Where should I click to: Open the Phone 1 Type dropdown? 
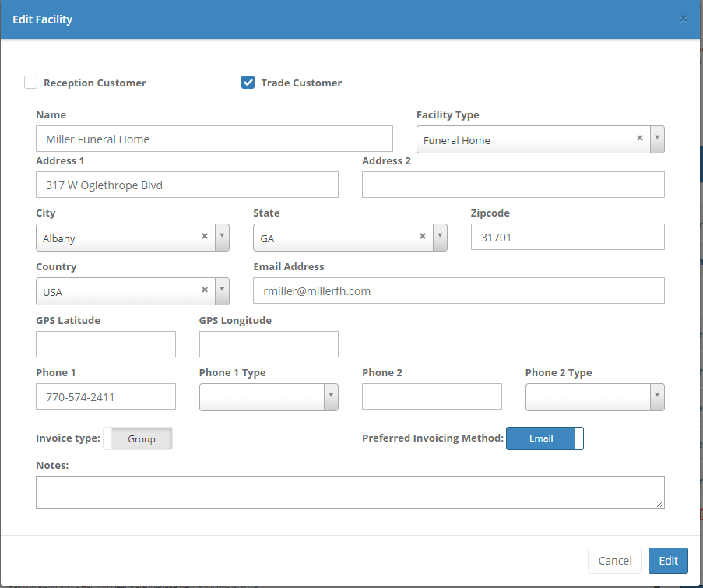point(332,397)
